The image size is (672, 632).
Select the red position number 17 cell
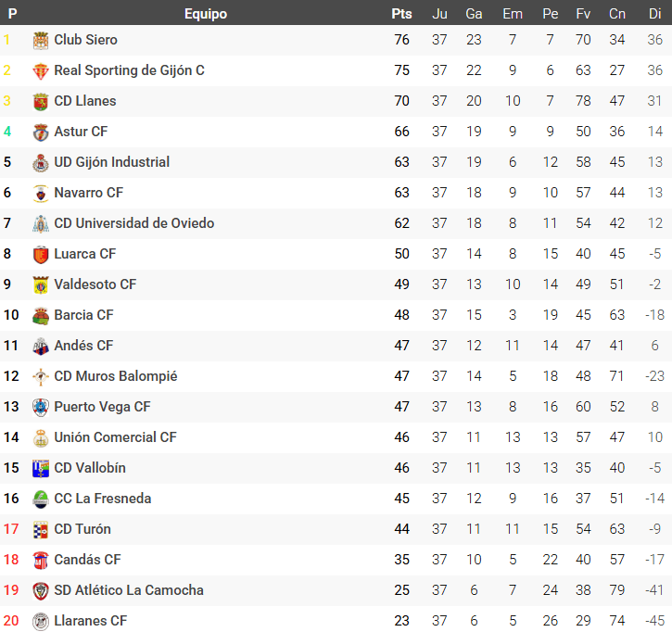[x=11, y=529]
